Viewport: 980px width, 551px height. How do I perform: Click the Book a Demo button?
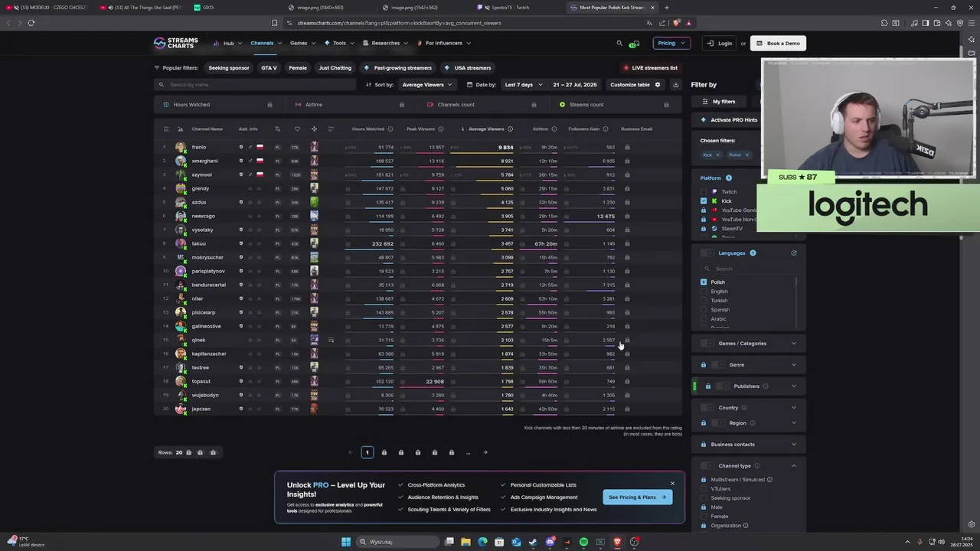click(x=779, y=43)
